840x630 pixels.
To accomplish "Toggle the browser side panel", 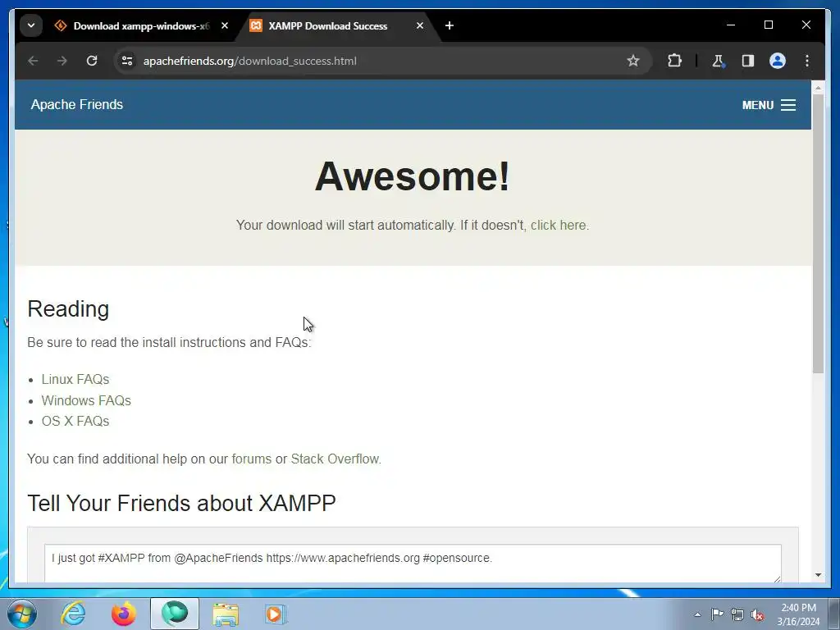I will (748, 61).
